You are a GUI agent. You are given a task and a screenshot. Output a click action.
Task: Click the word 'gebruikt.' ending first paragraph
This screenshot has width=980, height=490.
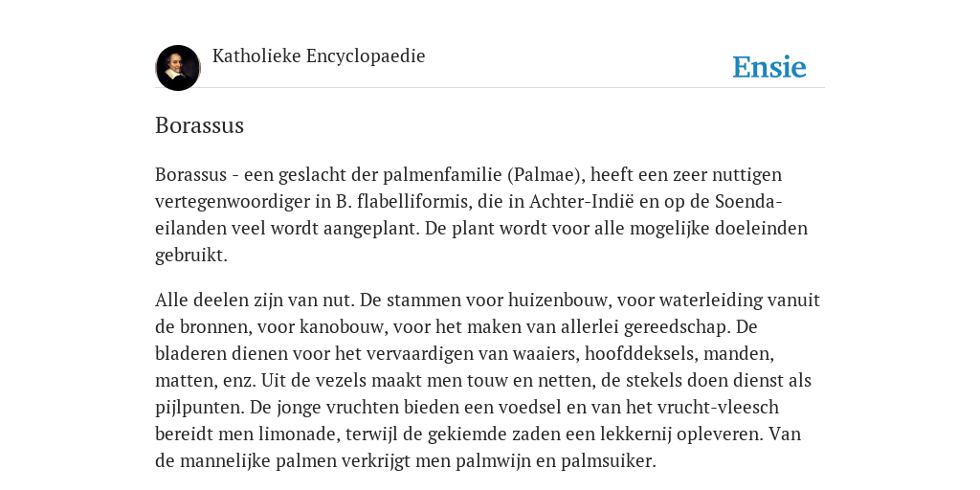(191, 255)
